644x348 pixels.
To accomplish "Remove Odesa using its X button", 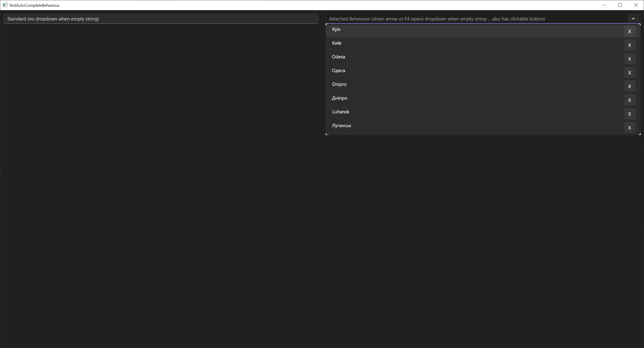I will click(630, 59).
